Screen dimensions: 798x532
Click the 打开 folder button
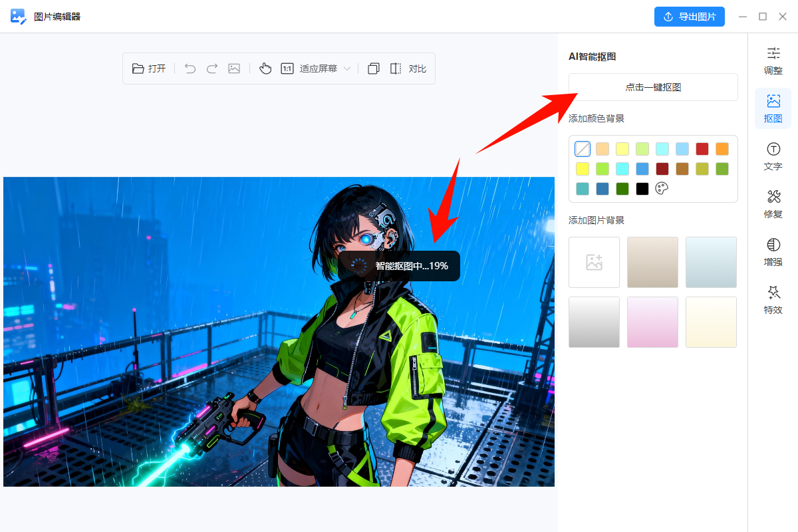(x=149, y=68)
